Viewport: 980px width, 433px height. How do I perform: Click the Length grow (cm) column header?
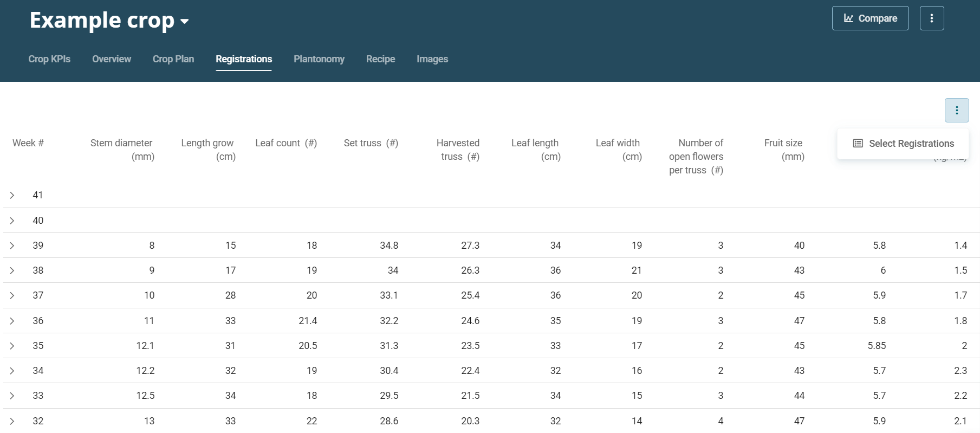click(208, 150)
